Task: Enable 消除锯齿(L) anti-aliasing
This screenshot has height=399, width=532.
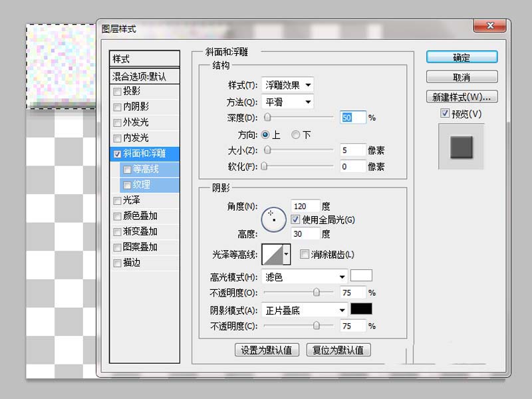Action: (x=303, y=254)
